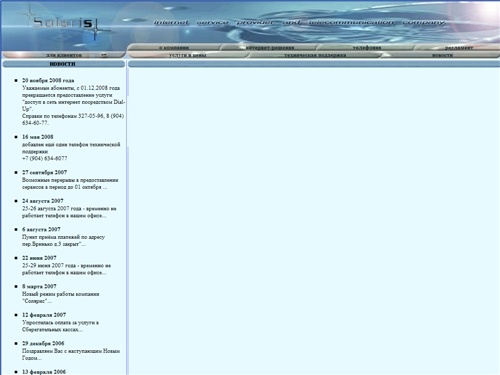Open the New Year greeting news "Поздравляем Вас"
This screenshot has height=375, width=500.
tap(71, 354)
